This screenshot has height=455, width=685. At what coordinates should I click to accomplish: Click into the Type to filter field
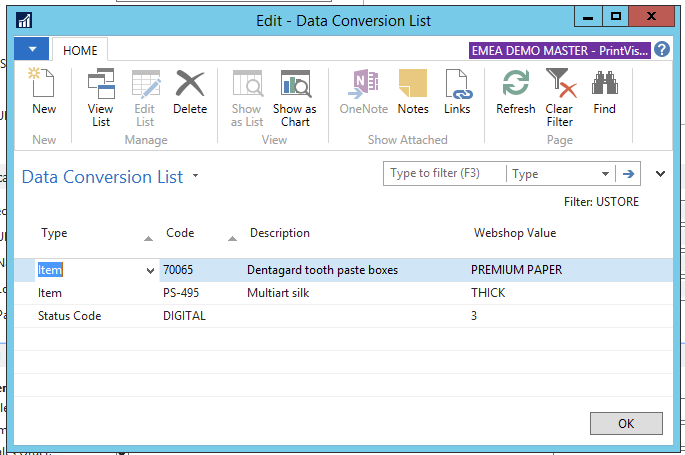[444, 174]
